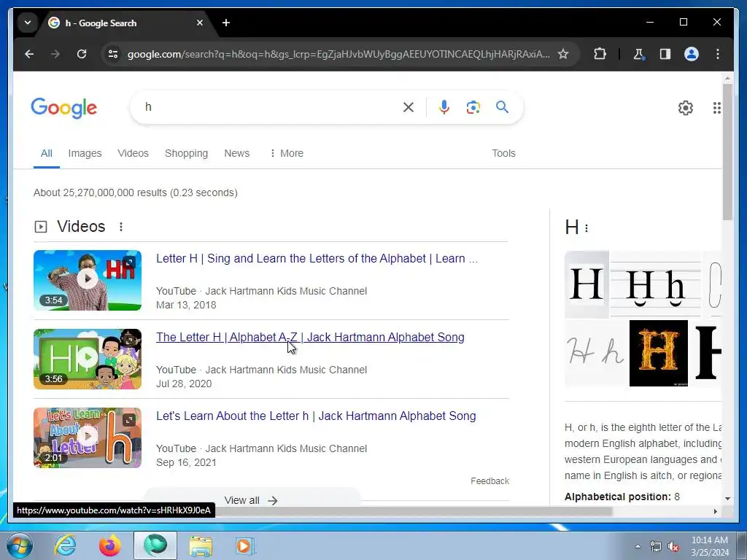The height and width of the screenshot is (560, 747).
Task: Open options next to H panel title
Action: coord(587,228)
